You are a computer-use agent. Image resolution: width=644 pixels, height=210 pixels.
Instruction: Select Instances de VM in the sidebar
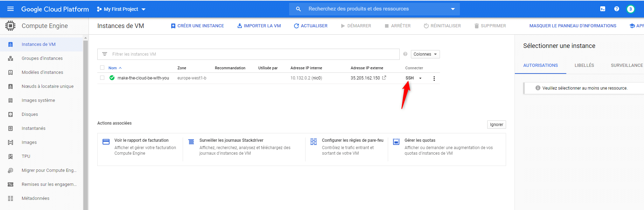coord(41,44)
